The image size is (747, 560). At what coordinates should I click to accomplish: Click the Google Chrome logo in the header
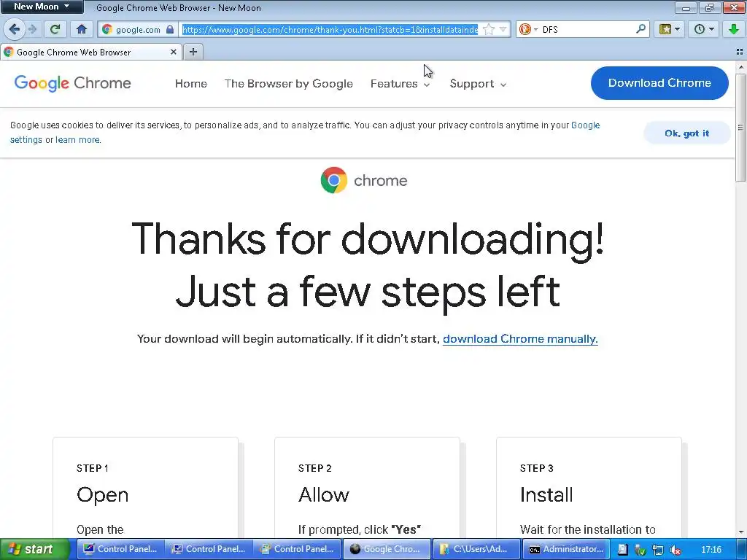(72, 83)
